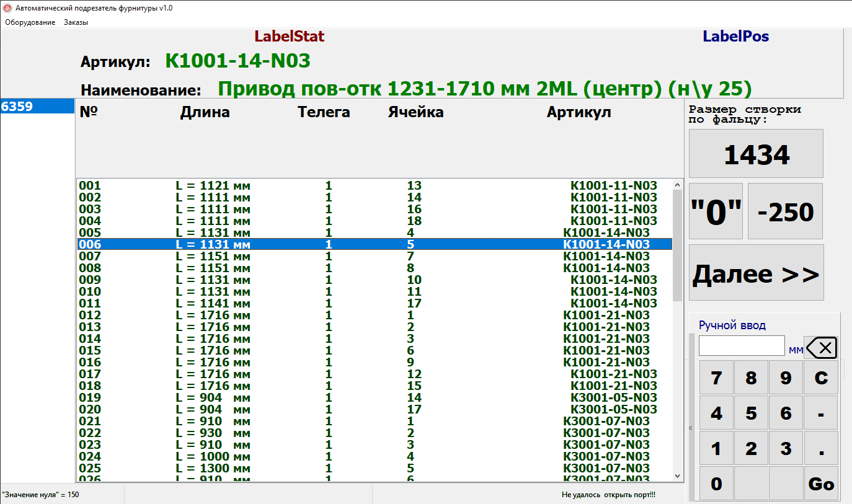Click the Длина column header
852x504 pixels.
[205, 112]
